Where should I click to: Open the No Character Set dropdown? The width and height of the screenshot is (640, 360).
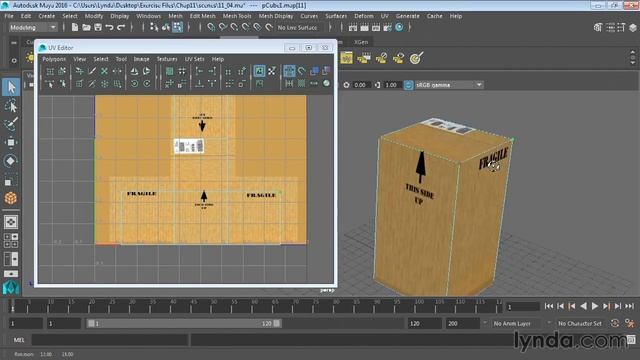pos(580,323)
